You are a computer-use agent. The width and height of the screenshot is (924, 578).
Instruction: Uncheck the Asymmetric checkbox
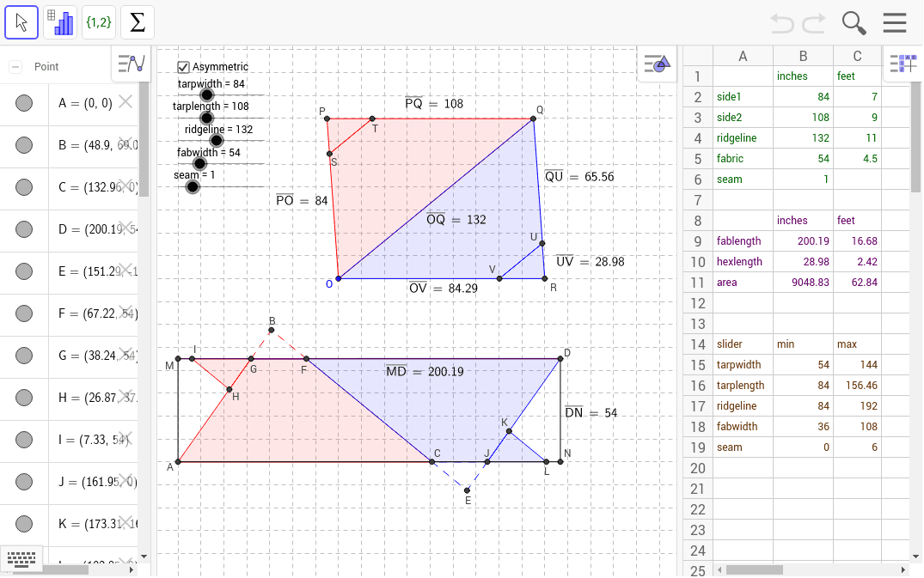pyautogui.click(x=183, y=67)
